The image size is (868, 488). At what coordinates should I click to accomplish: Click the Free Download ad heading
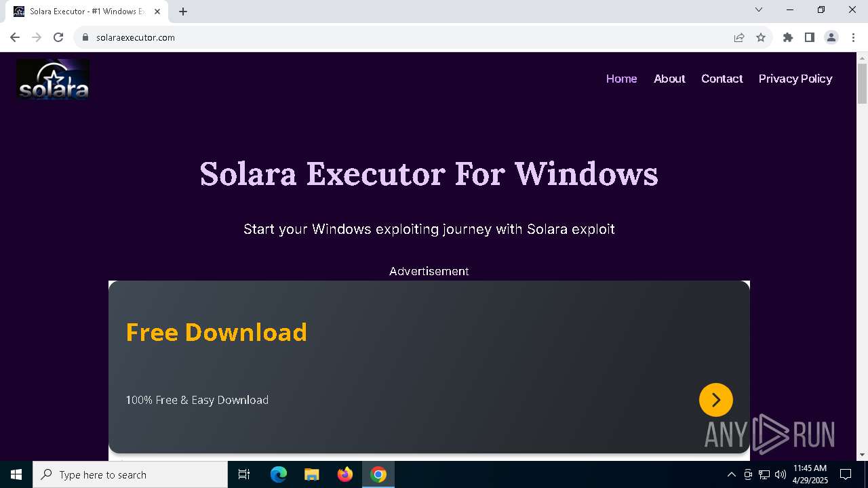pyautogui.click(x=216, y=332)
